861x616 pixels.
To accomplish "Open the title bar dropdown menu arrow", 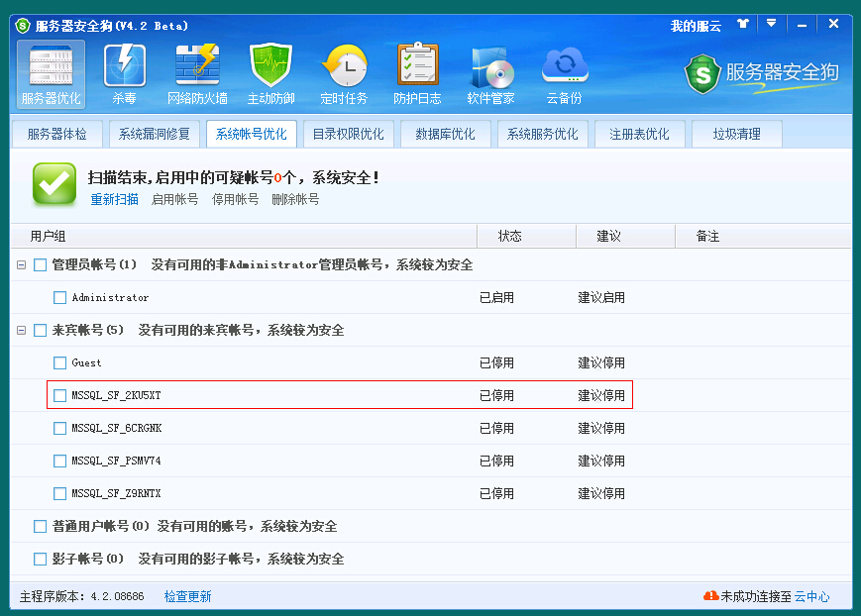I will [x=772, y=23].
